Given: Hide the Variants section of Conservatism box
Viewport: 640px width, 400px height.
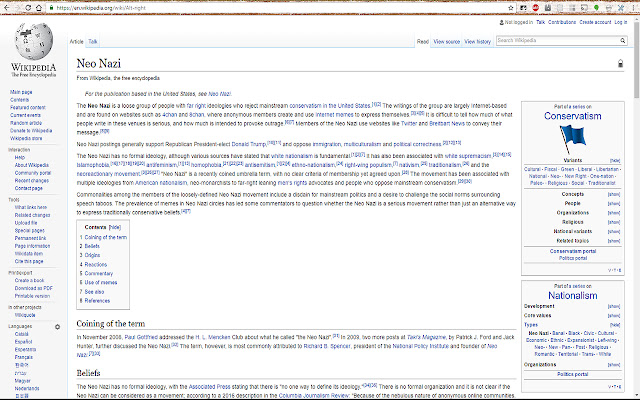Looking at the screenshot, I should 615,161.
